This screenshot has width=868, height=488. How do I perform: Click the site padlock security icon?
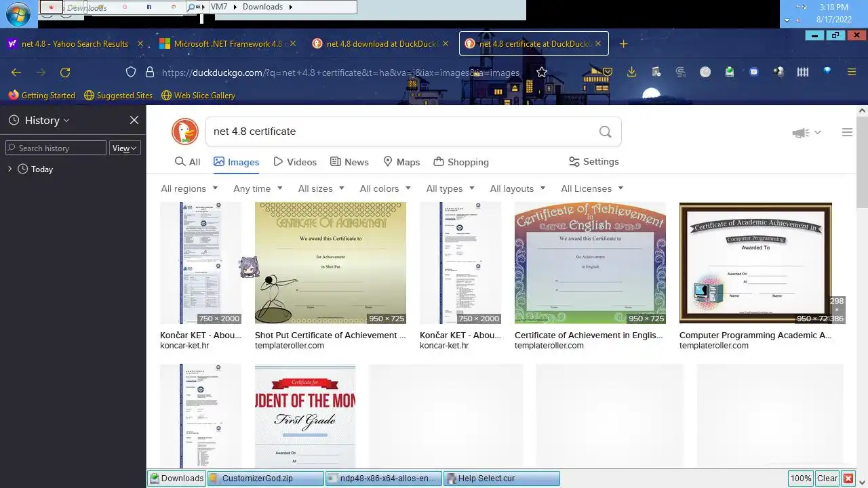(151, 73)
